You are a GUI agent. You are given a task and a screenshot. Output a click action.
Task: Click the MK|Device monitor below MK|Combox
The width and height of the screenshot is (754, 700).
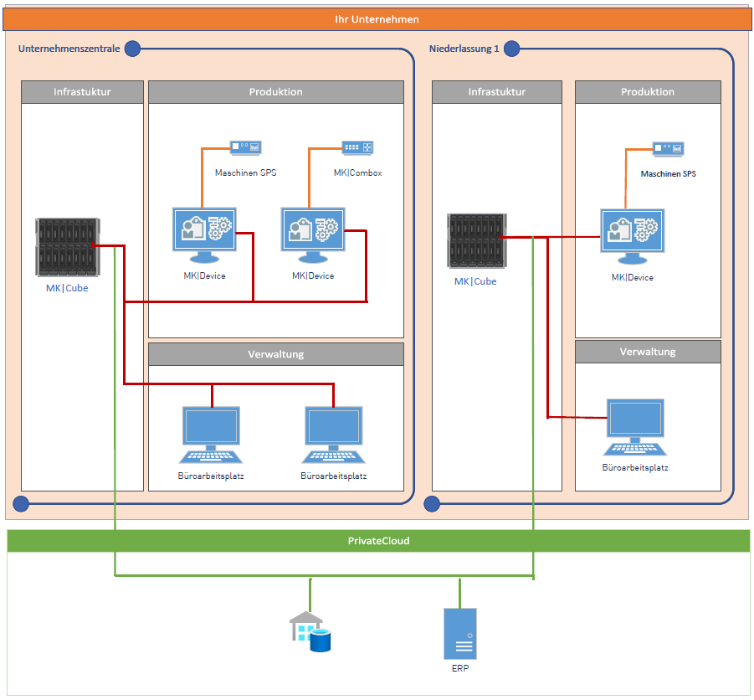[312, 235]
